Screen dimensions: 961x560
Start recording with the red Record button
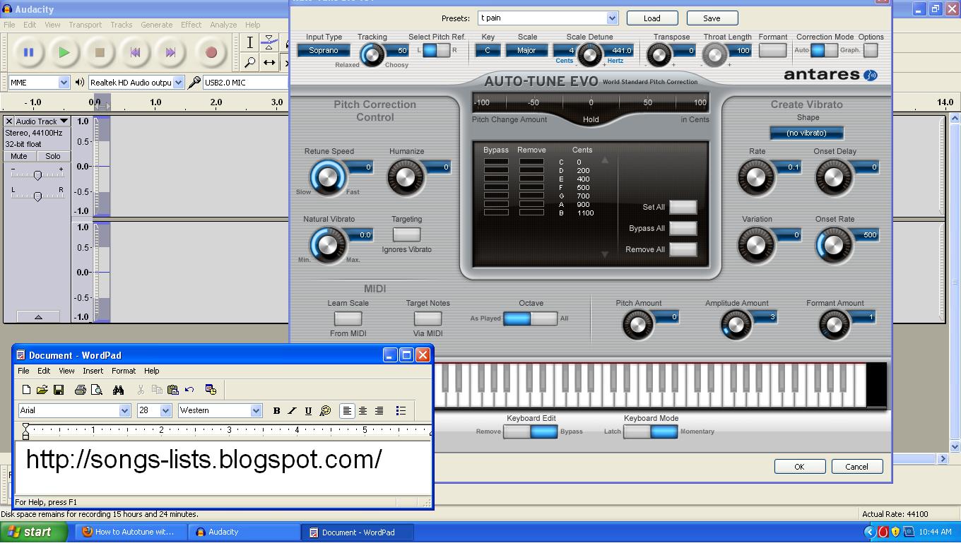(211, 52)
